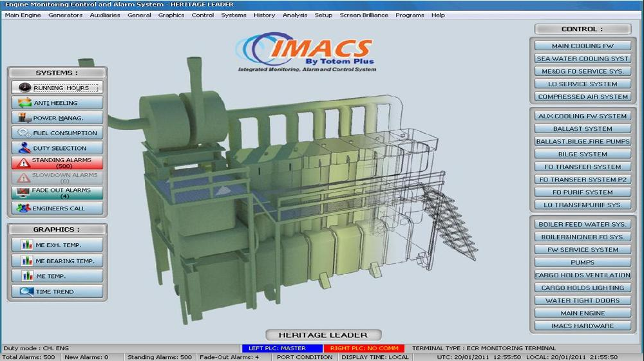The image size is (644, 361).
Task: Open Boiler Feed Water Sys.
Action: click(x=582, y=224)
